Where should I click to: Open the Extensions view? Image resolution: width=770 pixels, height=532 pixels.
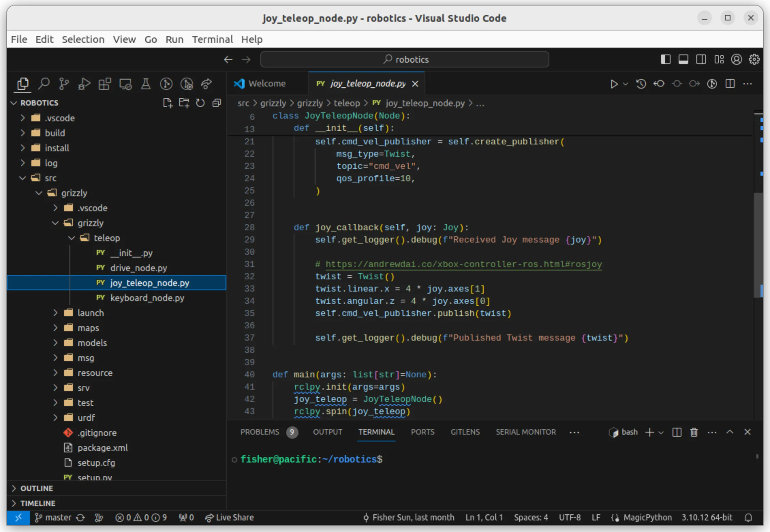pos(104,84)
